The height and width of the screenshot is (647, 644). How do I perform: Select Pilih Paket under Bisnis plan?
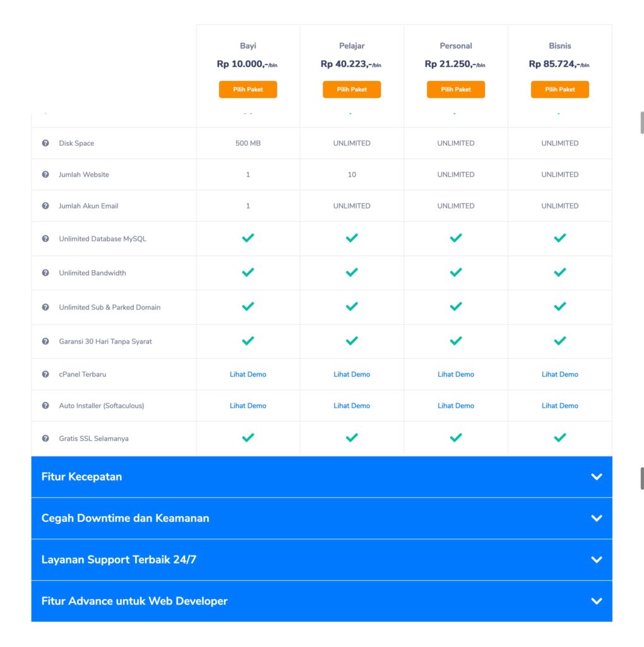click(560, 90)
